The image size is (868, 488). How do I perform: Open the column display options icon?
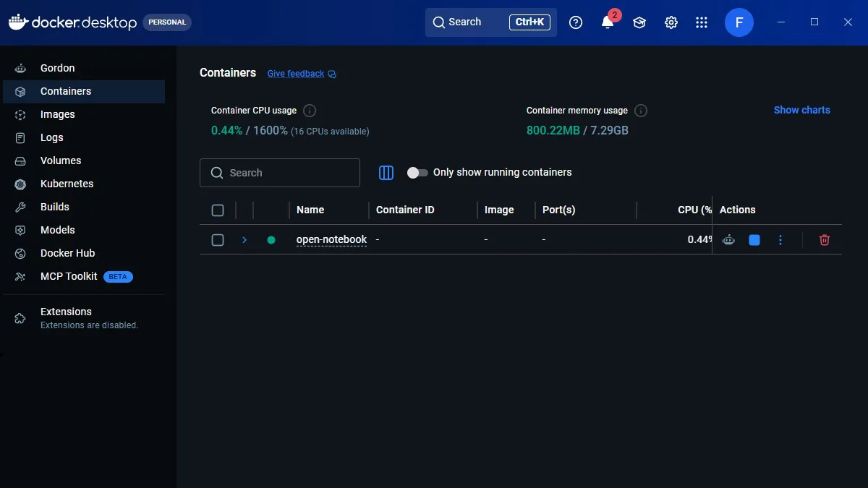(386, 173)
